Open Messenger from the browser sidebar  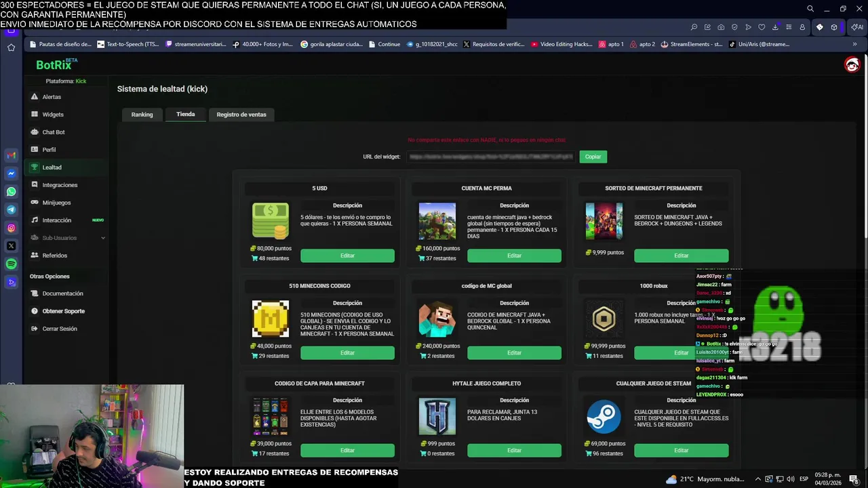[11, 174]
